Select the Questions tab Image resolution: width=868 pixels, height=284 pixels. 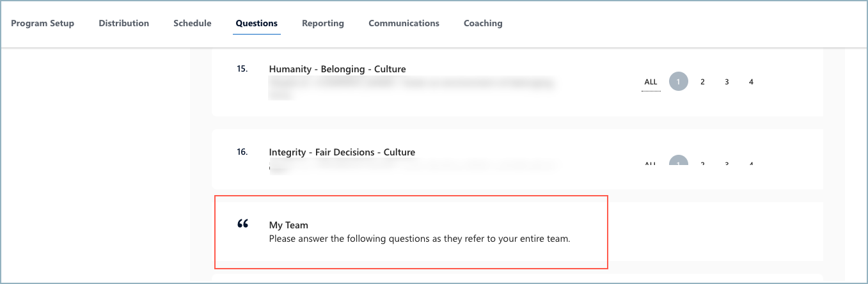click(x=256, y=23)
